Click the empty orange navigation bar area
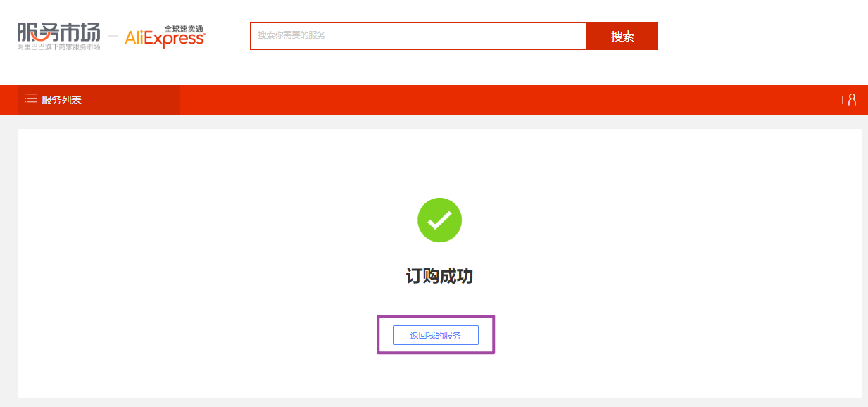Viewport: 868px width, 407px height. 507,100
